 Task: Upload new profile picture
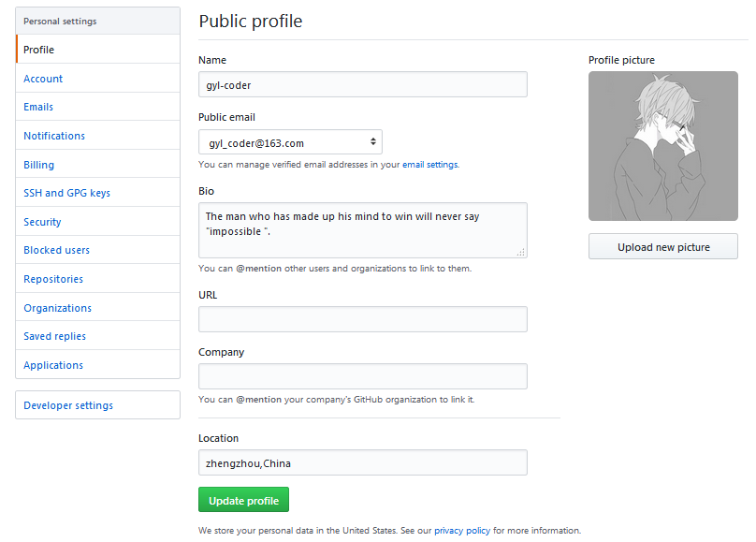coord(663,247)
